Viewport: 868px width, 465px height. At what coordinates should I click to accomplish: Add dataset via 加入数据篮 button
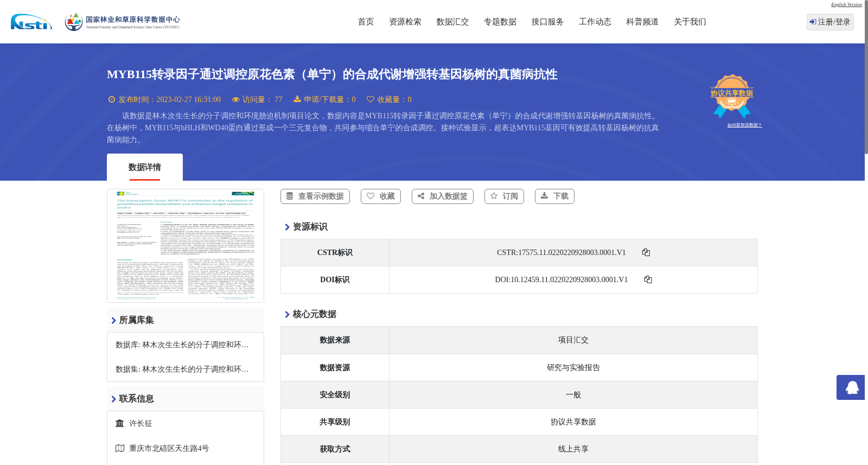click(443, 196)
